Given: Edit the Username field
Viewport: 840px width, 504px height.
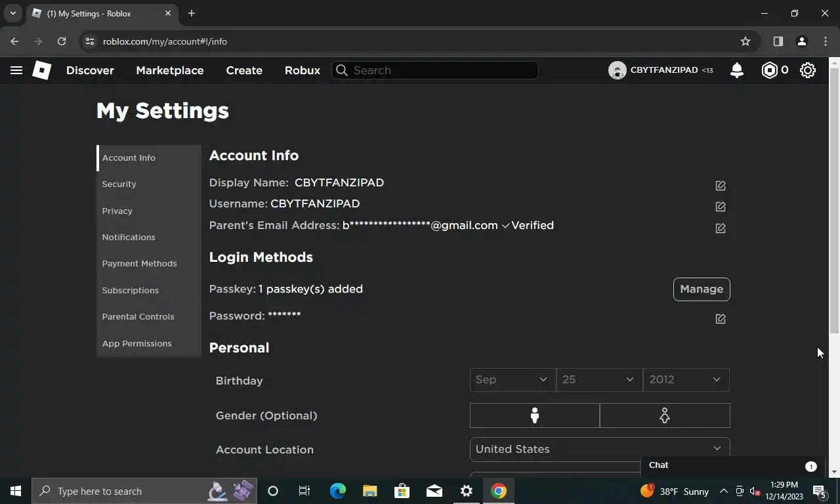Looking at the screenshot, I should coord(721,207).
